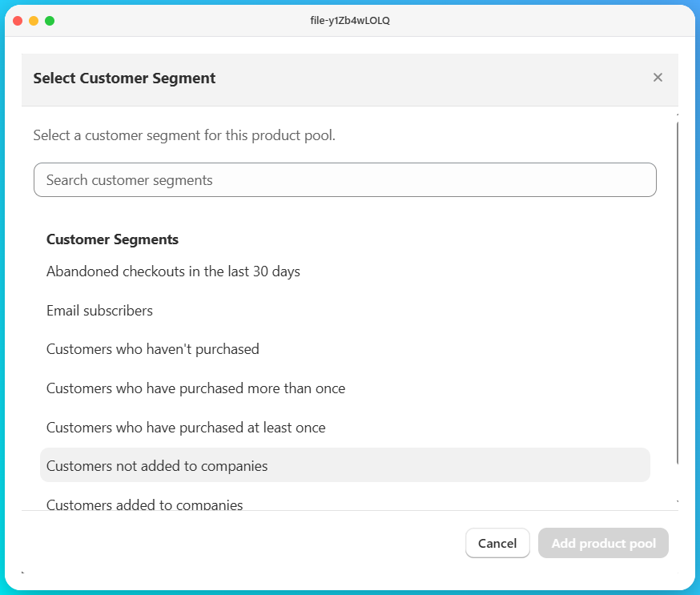
Task: Choose Customers not added to companies
Action: point(345,465)
